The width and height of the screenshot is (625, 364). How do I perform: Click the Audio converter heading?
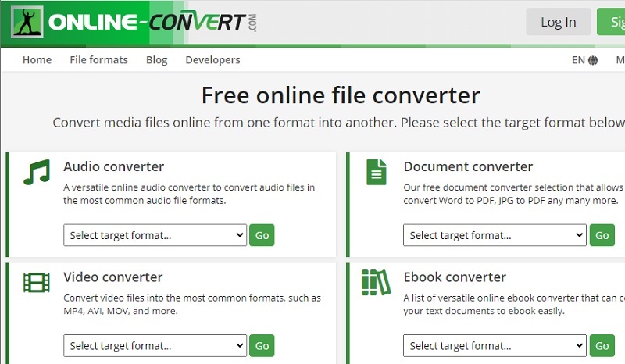point(113,166)
